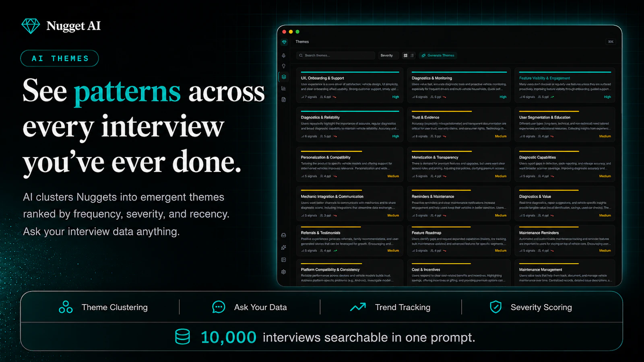Select the stacked layers Themes sidebar icon

[x=284, y=77]
